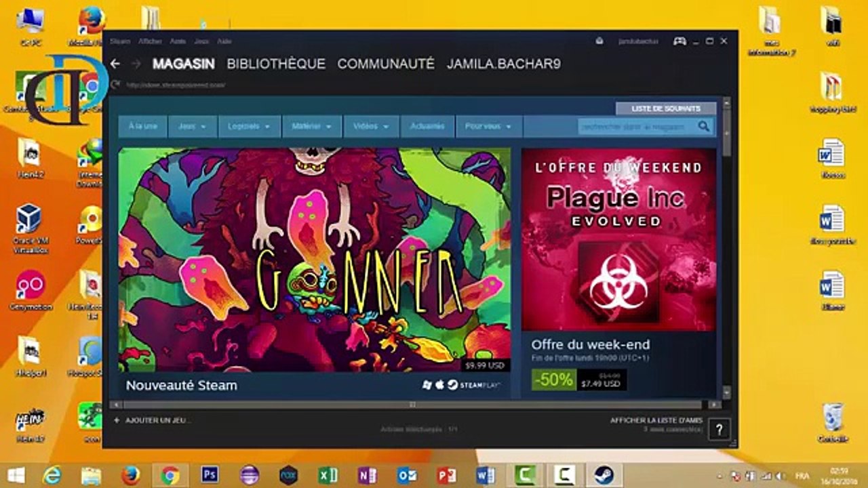Open the Plague Inc Evolved weekend offer
Screen dimensions: 868x488
[x=618, y=239]
